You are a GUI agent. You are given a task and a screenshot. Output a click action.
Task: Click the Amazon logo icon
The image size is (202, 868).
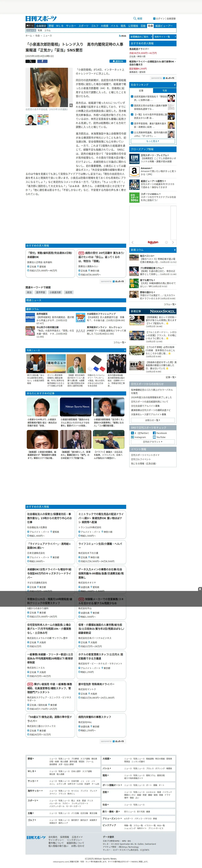pyautogui.click(x=134, y=172)
